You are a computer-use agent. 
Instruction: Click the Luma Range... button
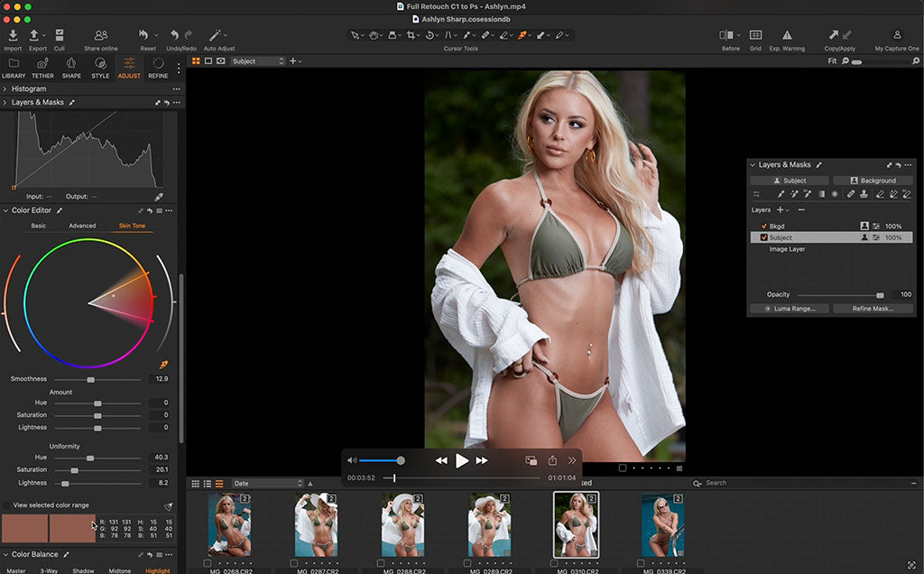coord(790,309)
